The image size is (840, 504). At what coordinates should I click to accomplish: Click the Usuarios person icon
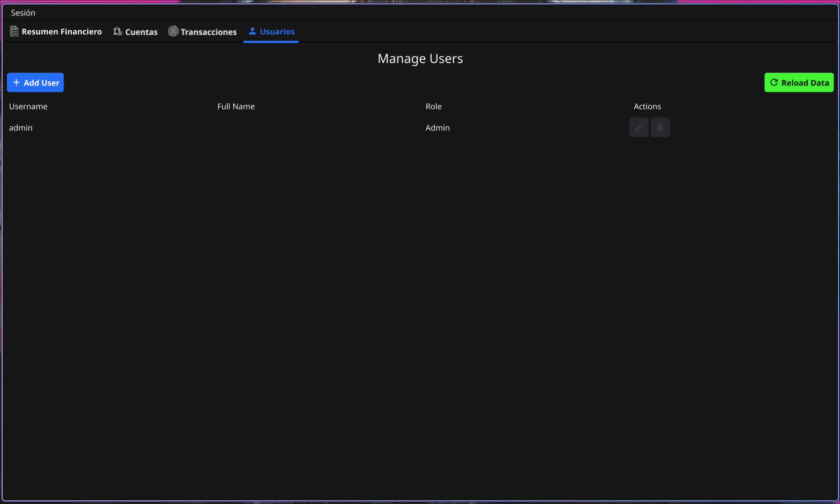click(252, 31)
